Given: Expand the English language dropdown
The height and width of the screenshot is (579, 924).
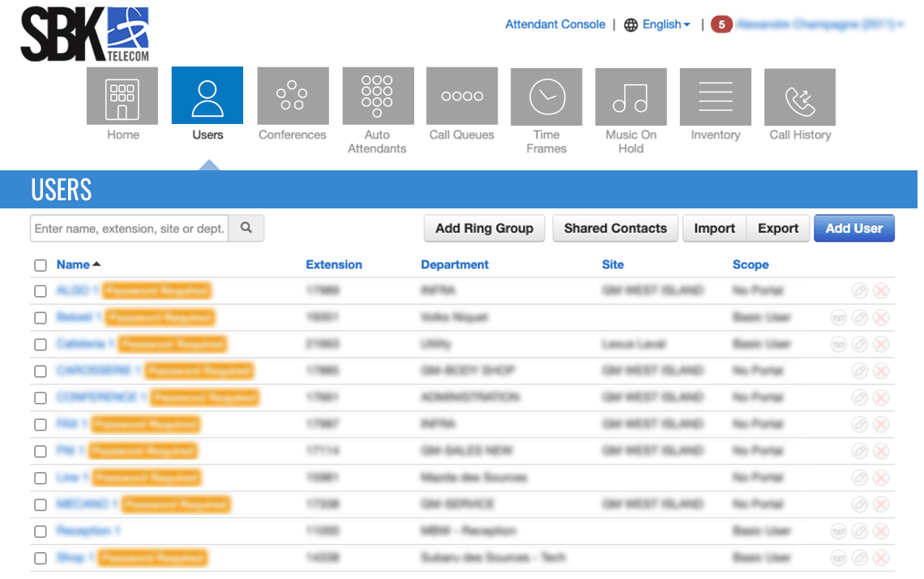Looking at the screenshot, I should 665,24.
